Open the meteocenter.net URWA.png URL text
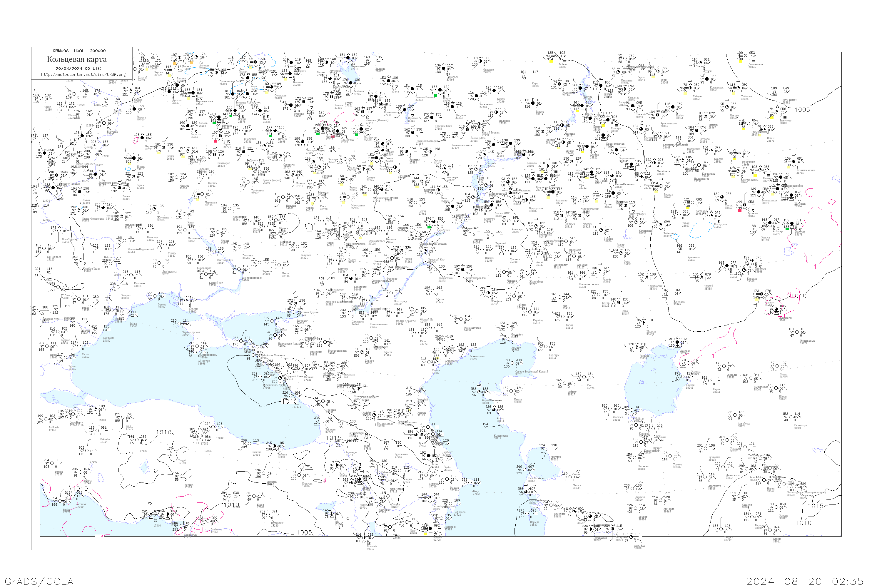 83,74
